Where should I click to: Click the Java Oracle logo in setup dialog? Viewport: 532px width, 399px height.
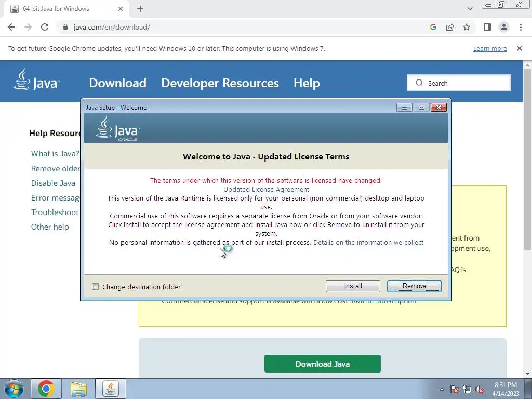pos(118,129)
